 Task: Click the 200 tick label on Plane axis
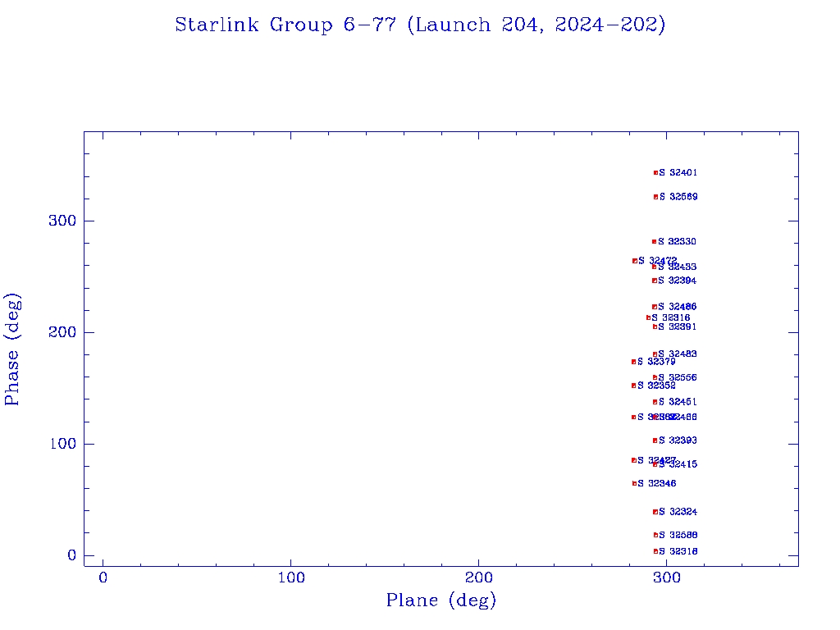click(479, 577)
